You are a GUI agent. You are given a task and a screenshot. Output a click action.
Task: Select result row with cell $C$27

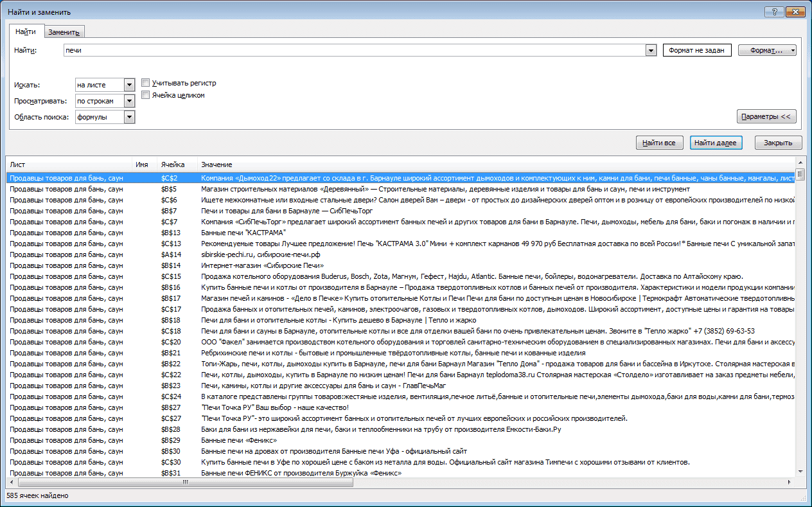[401, 418]
